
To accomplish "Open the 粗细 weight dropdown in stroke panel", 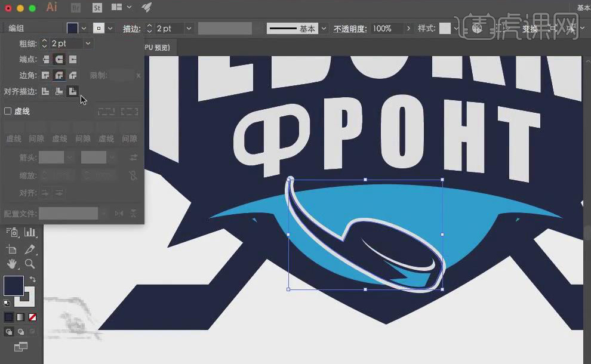I will pyautogui.click(x=88, y=44).
